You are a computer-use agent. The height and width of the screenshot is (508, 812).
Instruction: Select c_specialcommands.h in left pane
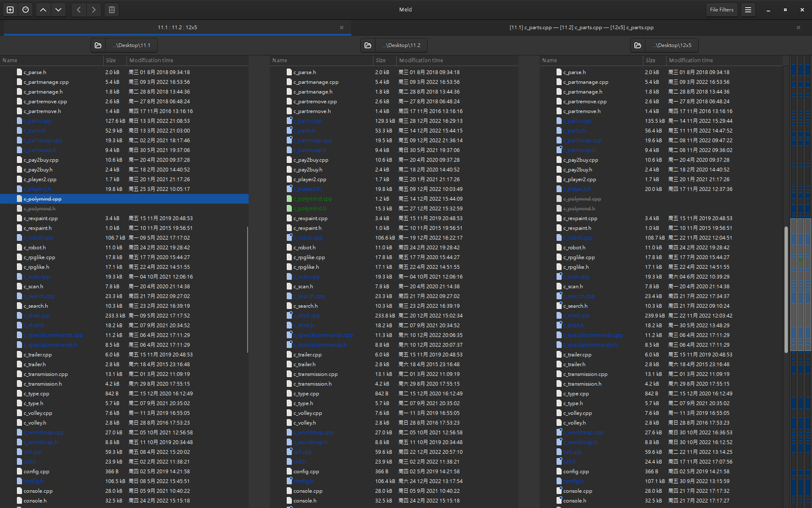124,345
